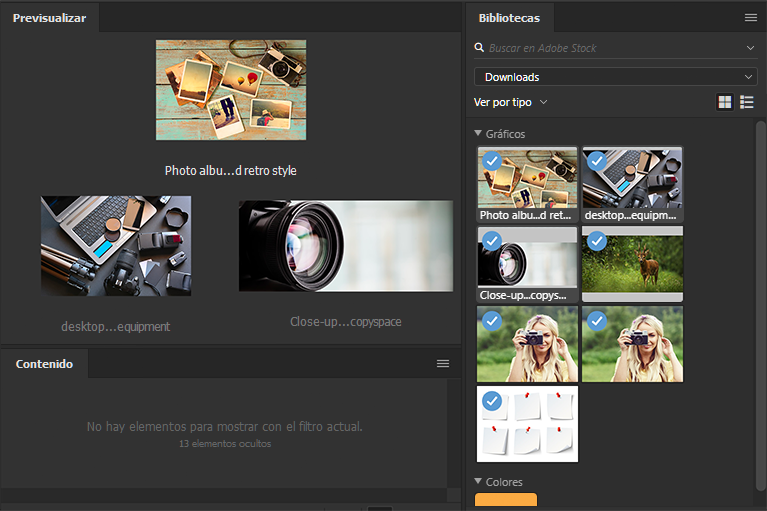Select the Bibliotecas tab

[x=509, y=18]
